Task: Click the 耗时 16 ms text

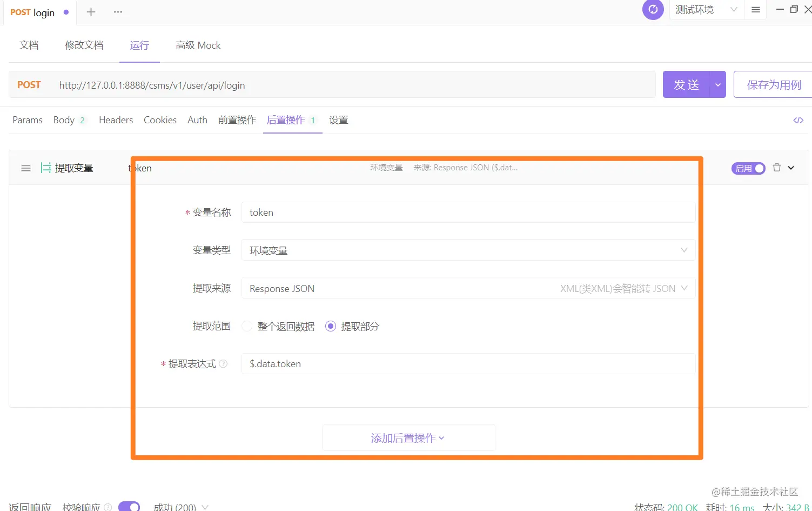Action: [730, 507]
